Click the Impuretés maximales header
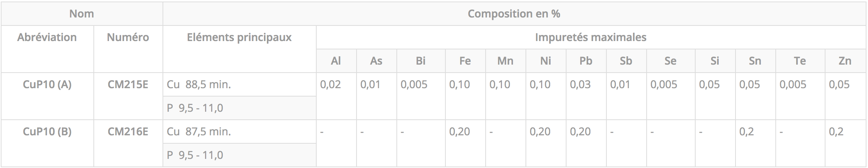The width and height of the screenshot is (868, 168). 591,37
